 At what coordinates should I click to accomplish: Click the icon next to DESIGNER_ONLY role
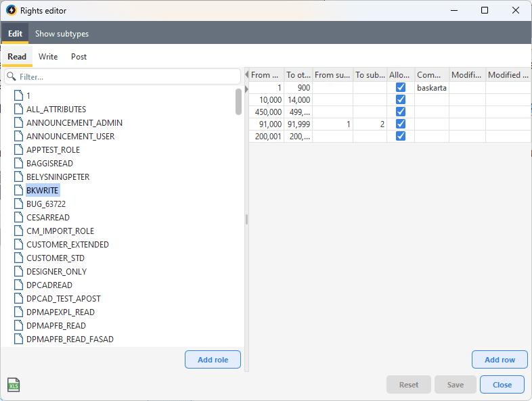point(19,272)
